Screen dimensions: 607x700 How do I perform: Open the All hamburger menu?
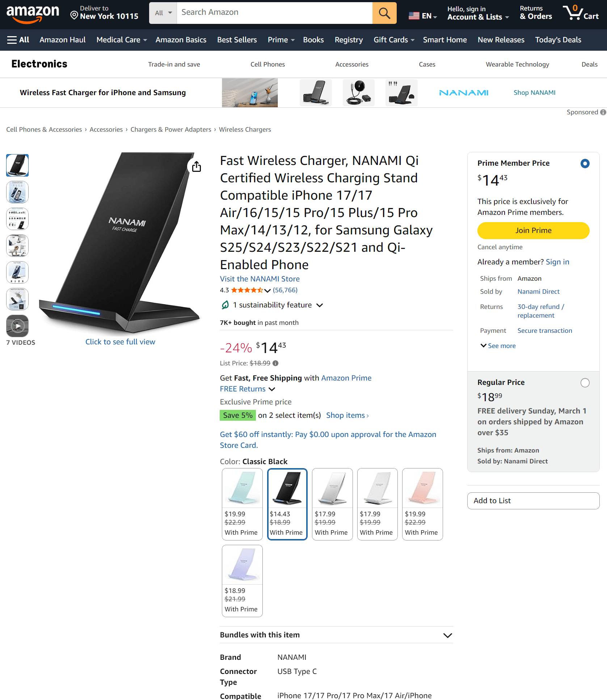18,40
